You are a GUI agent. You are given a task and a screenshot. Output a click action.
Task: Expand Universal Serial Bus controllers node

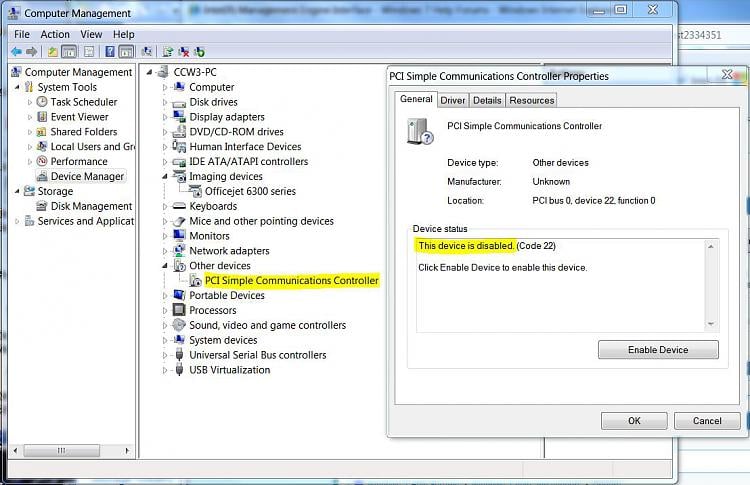click(165, 355)
